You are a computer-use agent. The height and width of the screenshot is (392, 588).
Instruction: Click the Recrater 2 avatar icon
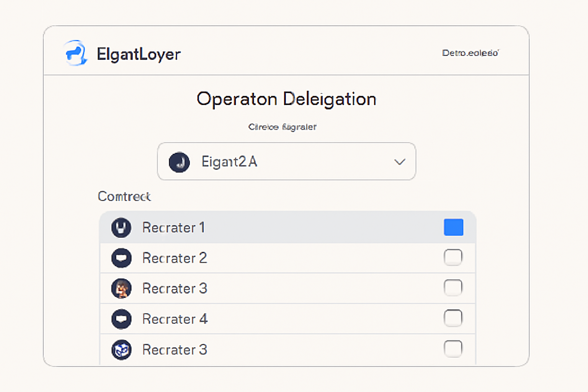click(x=121, y=258)
